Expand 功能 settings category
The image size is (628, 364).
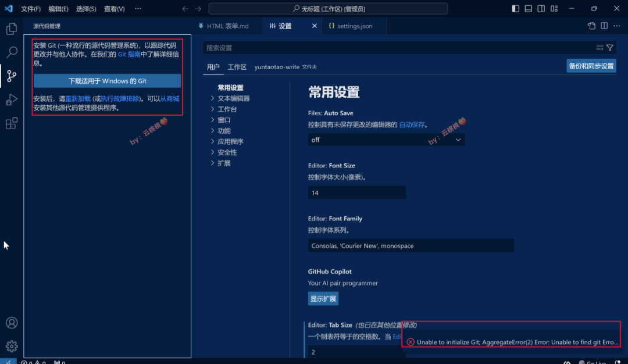click(221, 131)
